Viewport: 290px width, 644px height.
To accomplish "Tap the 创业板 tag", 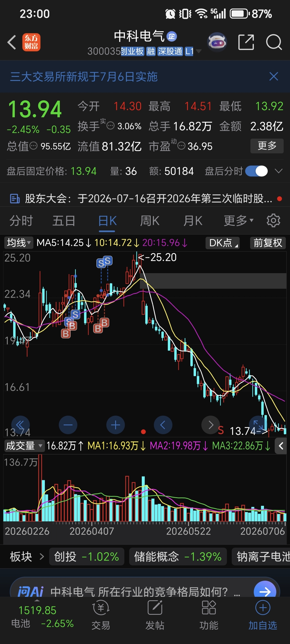I will point(133,51).
